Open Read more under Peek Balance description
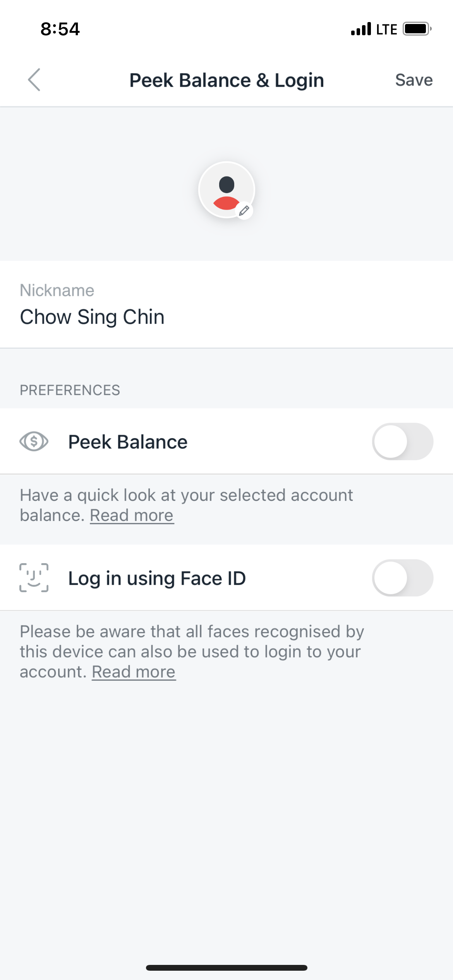Image resolution: width=453 pixels, height=980 pixels. [x=132, y=516]
